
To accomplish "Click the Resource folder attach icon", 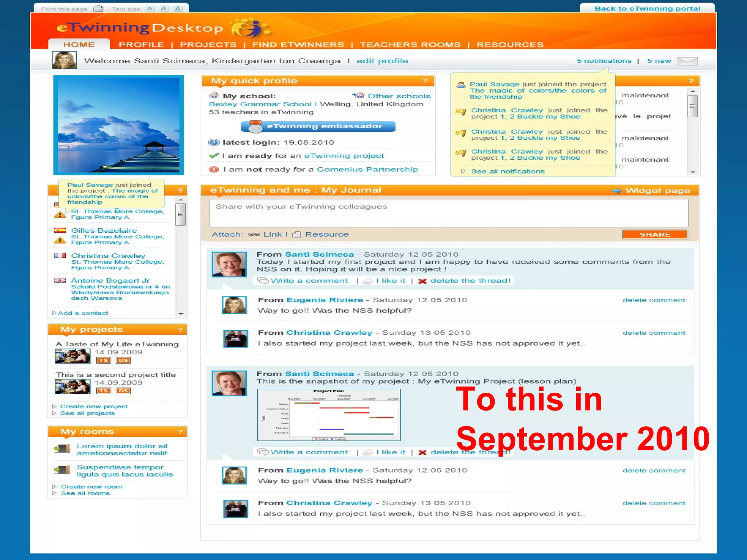I will (297, 234).
